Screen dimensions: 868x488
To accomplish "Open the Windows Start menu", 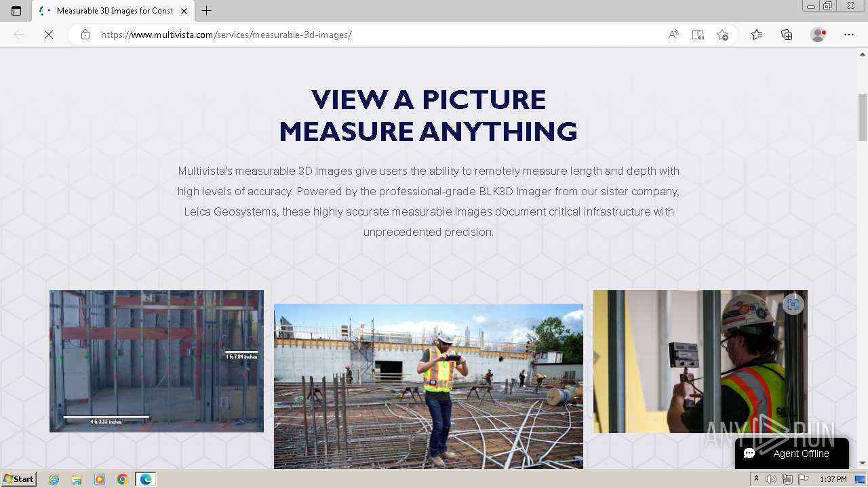I will (x=19, y=479).
